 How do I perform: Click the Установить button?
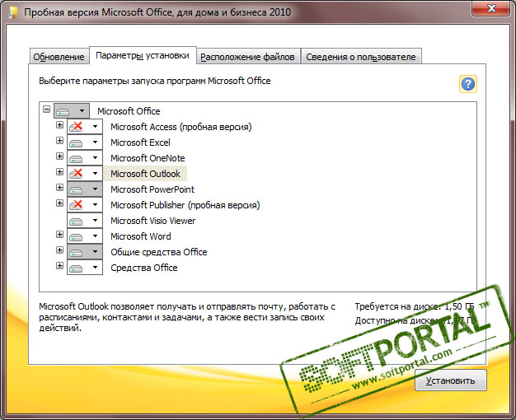tap(451, 380)
